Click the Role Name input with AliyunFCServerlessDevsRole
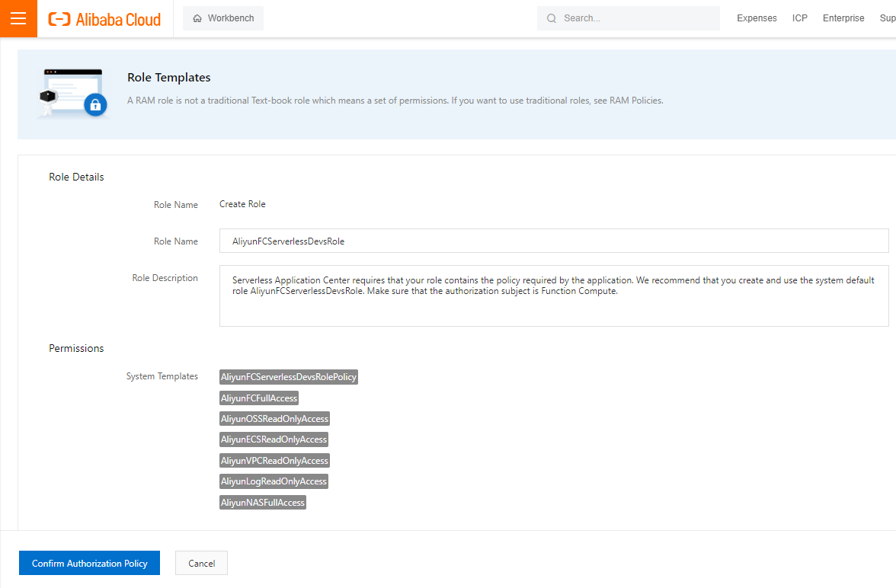The width and height of the screenshot is (896, 588). click(x=554, y=241)
